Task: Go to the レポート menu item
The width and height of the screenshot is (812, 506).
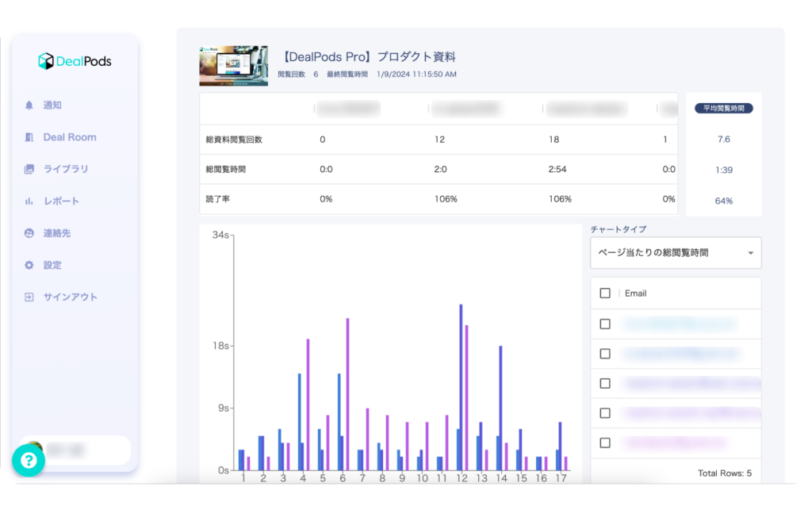Action: tap(61, 201)
